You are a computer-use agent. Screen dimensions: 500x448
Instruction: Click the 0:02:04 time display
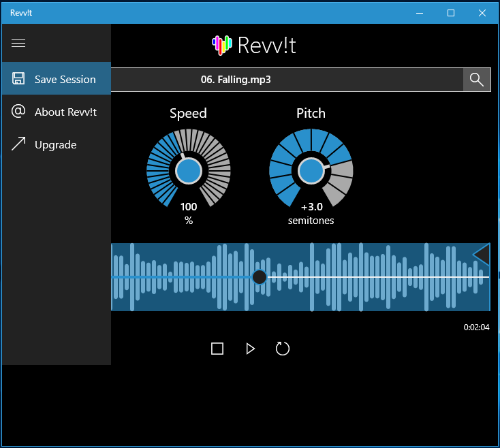coord(476,327)
